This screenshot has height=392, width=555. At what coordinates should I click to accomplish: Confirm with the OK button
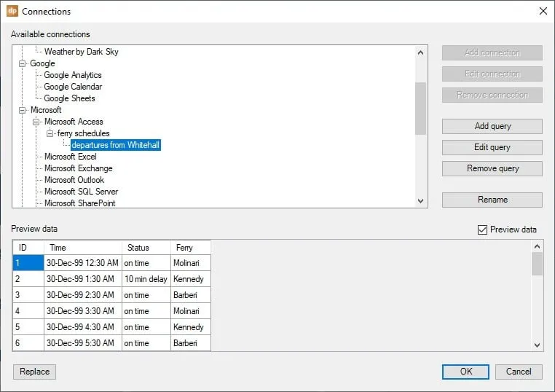465,372
